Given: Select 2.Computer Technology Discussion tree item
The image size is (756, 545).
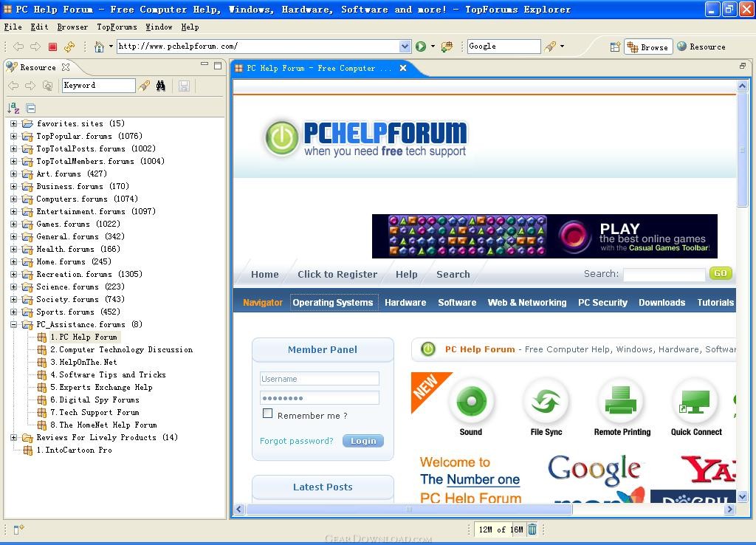Looking at the screenshot, I should click(x=121, y=349).
